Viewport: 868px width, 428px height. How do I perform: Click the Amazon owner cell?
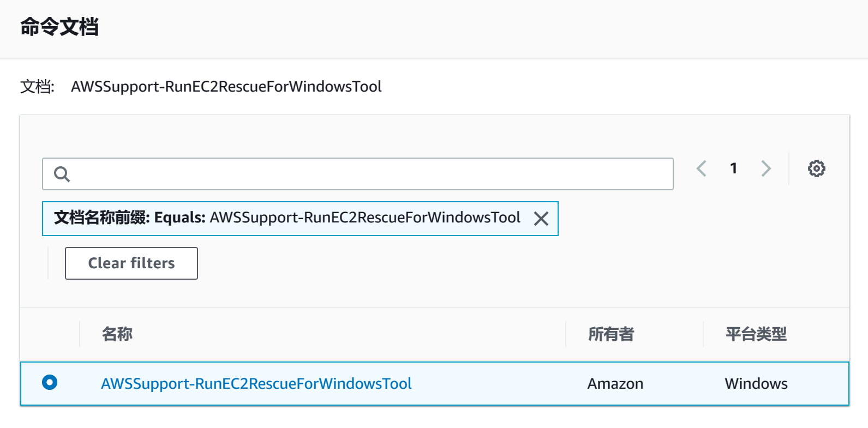[x=615, y=384]
